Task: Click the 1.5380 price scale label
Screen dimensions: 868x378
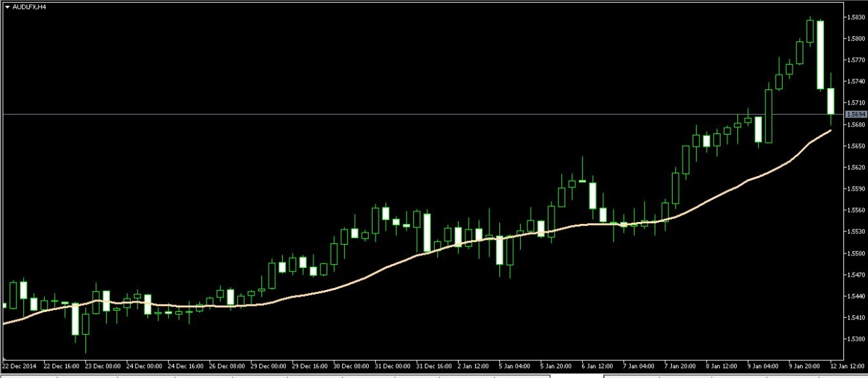Action: click(856, 339)
